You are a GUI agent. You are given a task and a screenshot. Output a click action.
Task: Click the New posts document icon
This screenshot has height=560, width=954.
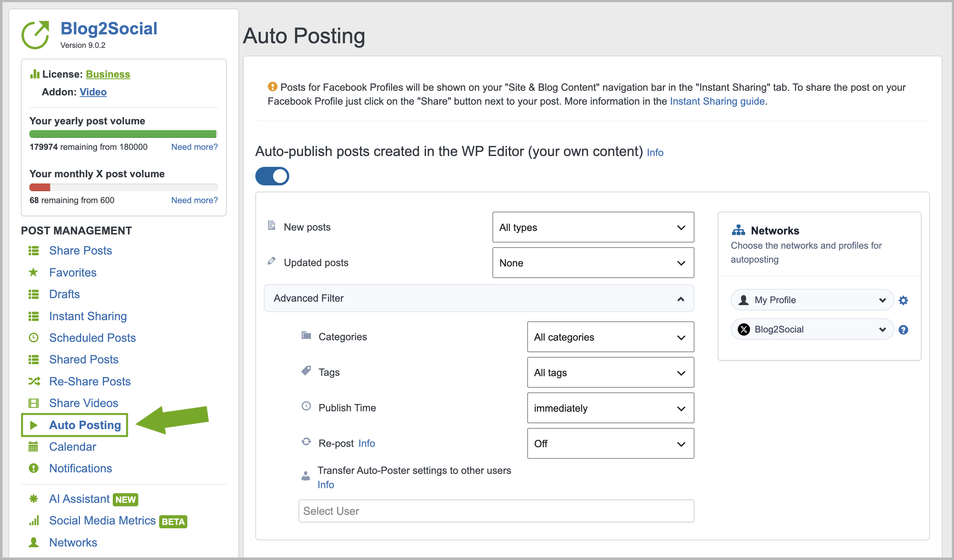tap(272, 225)
